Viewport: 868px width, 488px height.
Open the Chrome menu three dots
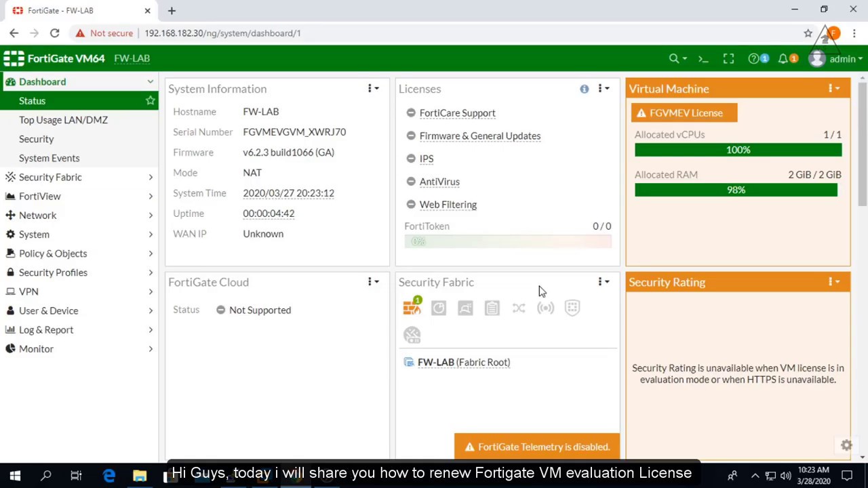click(854, 33)
